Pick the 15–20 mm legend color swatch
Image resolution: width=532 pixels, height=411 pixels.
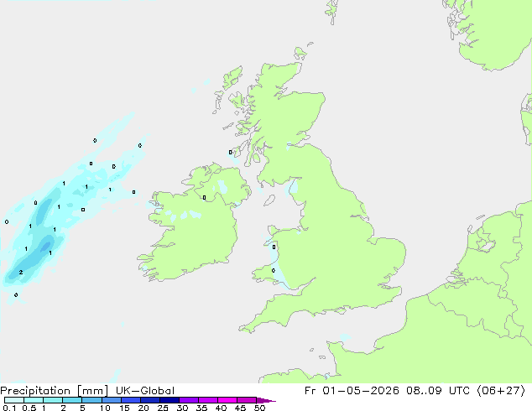tap(131, 400)
